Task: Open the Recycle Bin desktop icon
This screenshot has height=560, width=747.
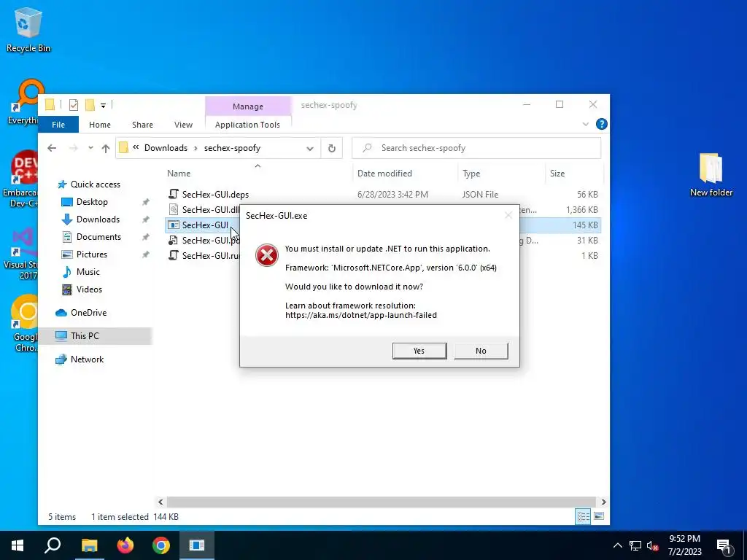Action: pos(28,29)
